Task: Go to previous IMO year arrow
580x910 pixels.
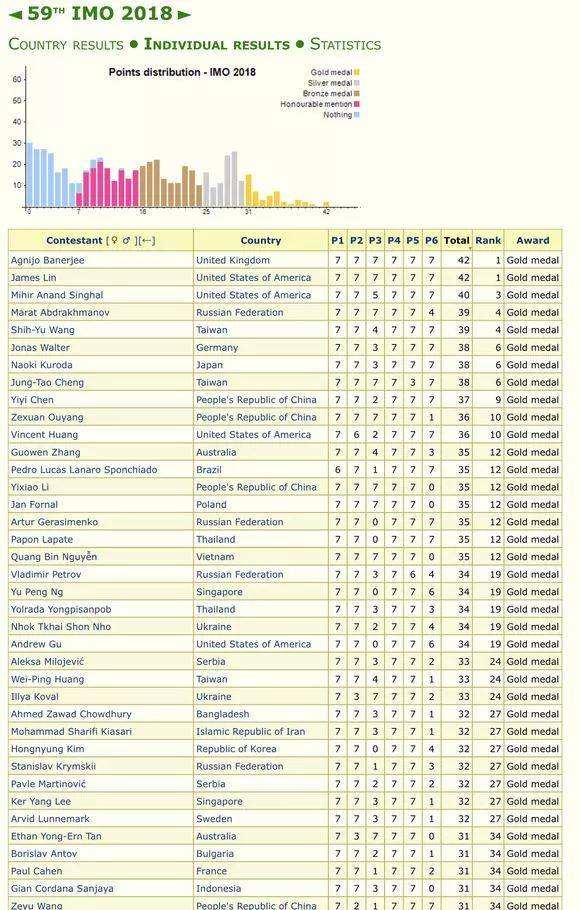Action: (16, 14)
